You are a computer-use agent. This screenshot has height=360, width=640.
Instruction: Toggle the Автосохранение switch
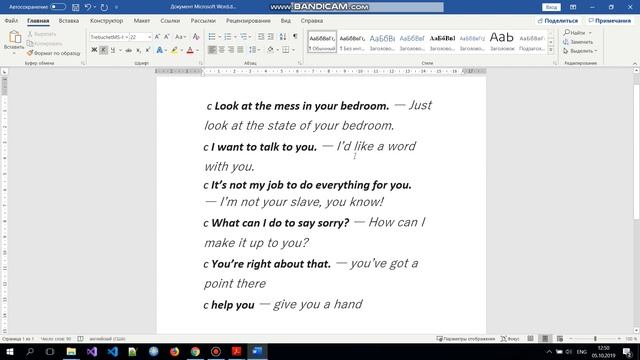58,7
